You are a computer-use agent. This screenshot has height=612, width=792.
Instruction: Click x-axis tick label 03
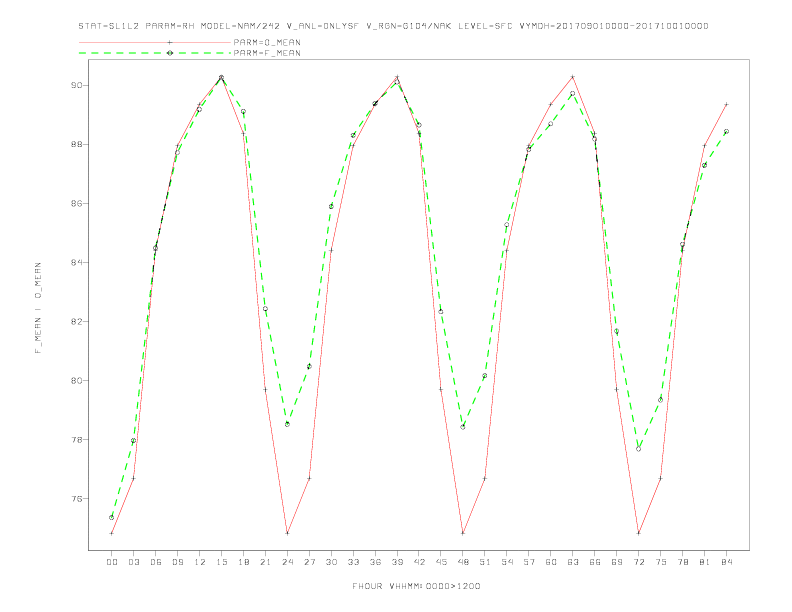[x=133, y=562]
